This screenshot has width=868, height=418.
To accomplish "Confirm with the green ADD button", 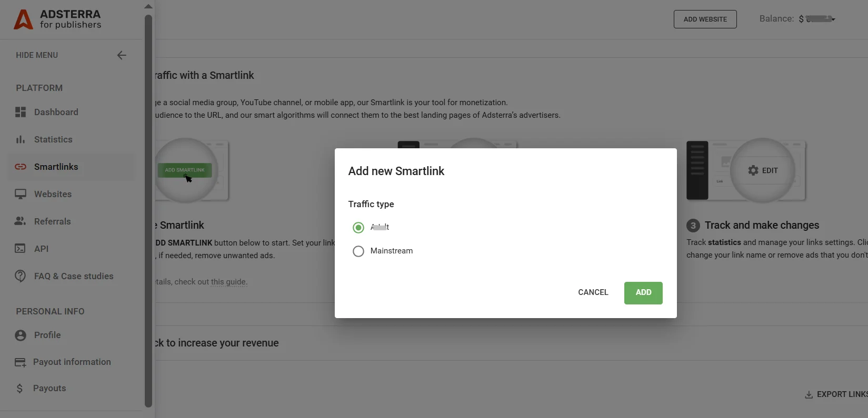I will point(643,293).
